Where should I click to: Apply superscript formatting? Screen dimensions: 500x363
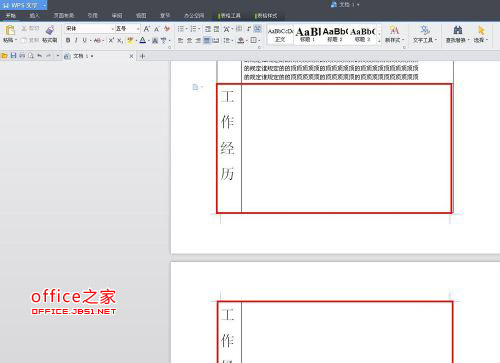coord(111,40)
